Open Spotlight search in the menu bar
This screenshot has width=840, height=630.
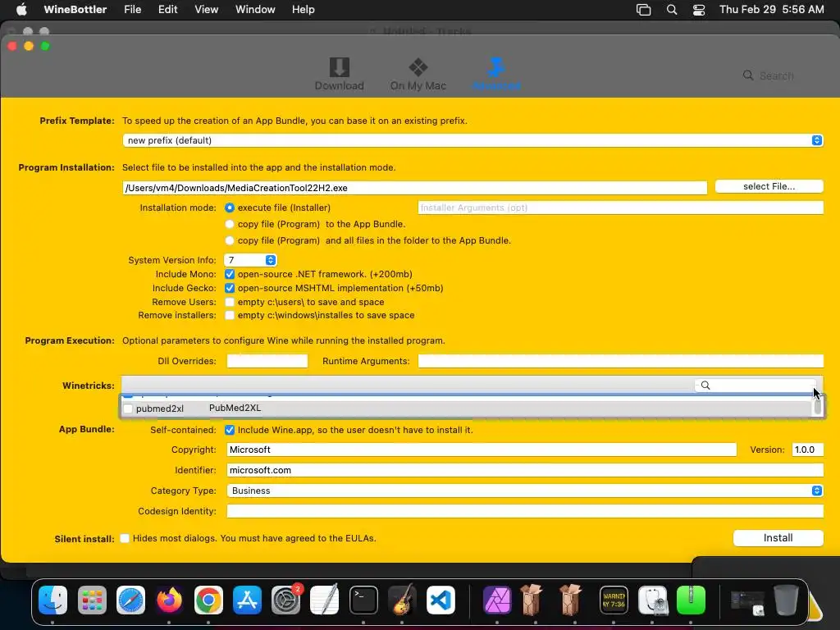tap(671, 10)
